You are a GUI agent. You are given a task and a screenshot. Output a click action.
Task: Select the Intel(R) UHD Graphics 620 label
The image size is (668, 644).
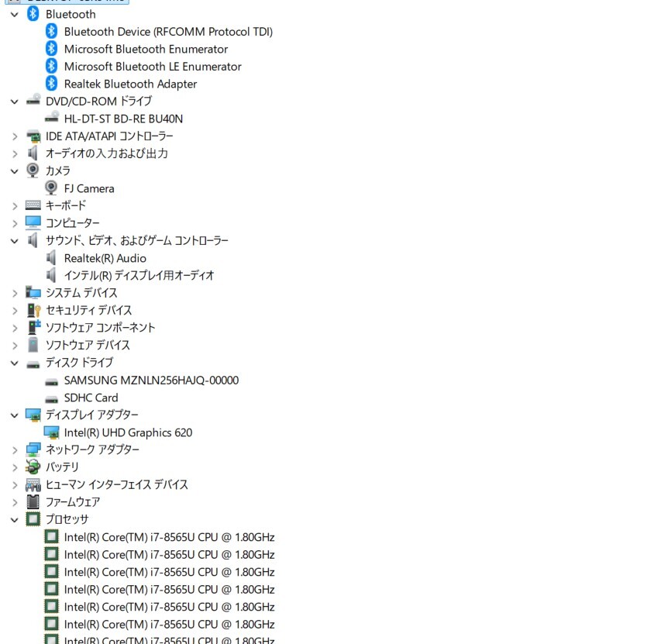[x=128, y=432]
